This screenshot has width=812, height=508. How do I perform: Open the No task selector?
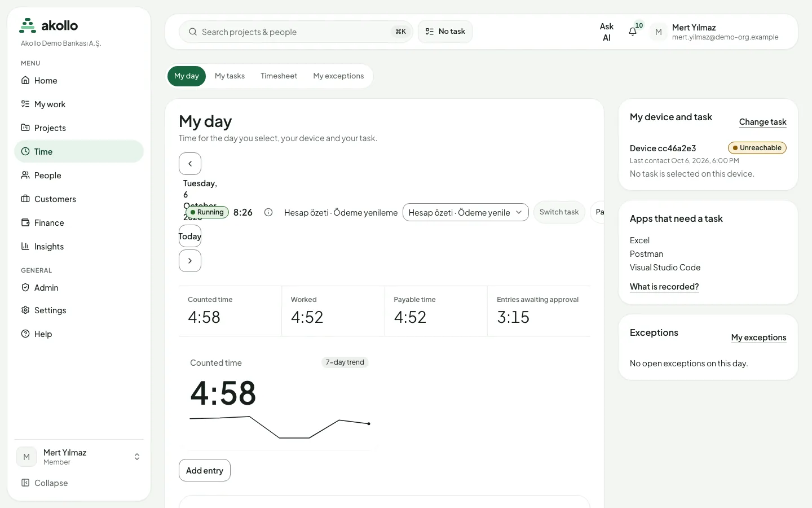coord(445,32)
